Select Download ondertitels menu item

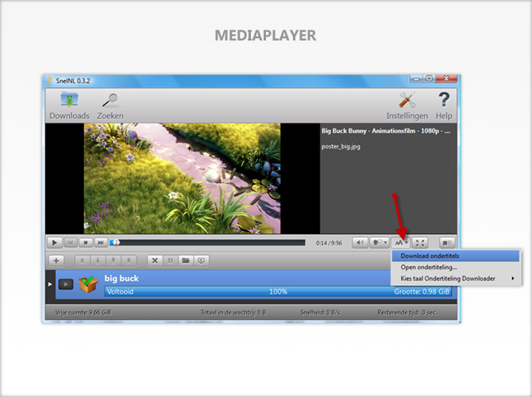[456, 256]
